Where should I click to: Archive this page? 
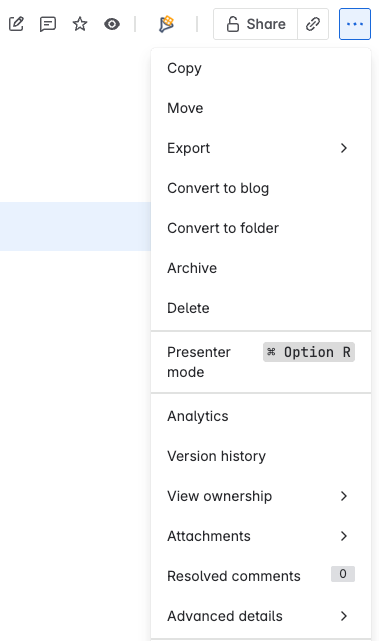tap(261, 268)
